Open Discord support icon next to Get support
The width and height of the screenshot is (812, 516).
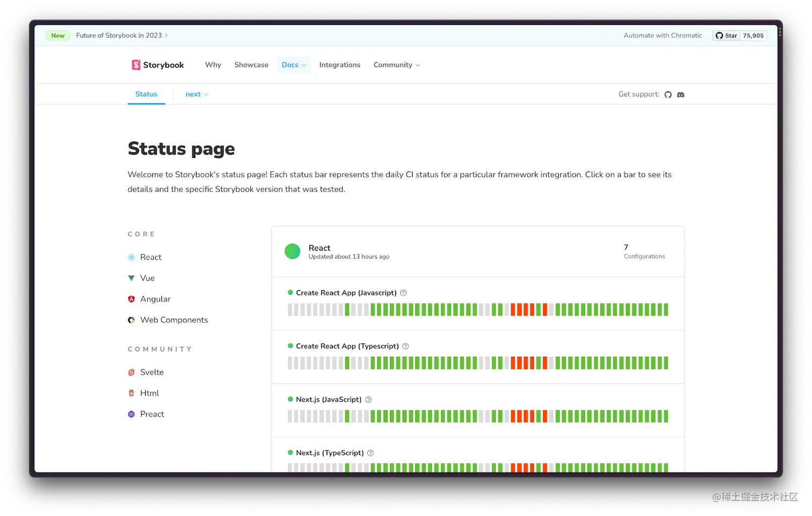(681, 95)
